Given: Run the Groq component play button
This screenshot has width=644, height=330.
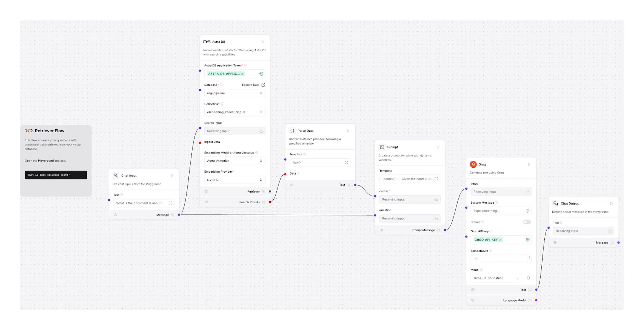Looking at the screenshot, I should pos(529,164).
